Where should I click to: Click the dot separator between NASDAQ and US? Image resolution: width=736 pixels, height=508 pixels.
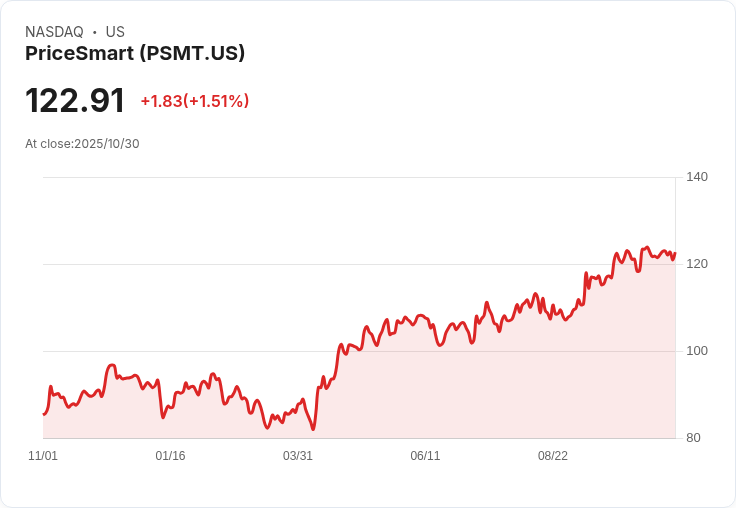(x=95, y=32)
